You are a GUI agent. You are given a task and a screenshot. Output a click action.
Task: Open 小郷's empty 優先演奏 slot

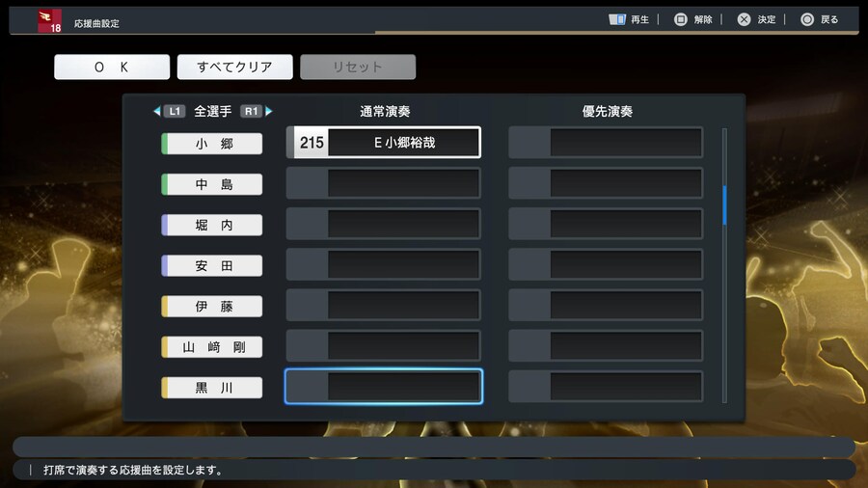pos(606,142)
